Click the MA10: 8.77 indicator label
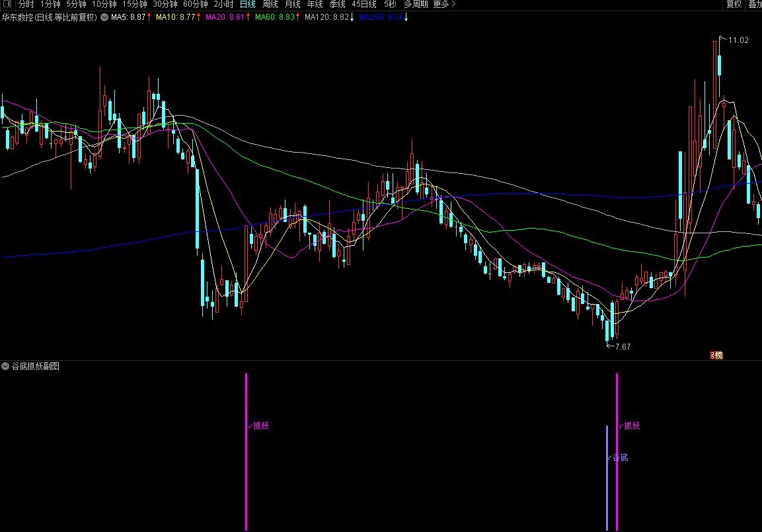This screenshot has width=762, height=532. coord(175,17)
